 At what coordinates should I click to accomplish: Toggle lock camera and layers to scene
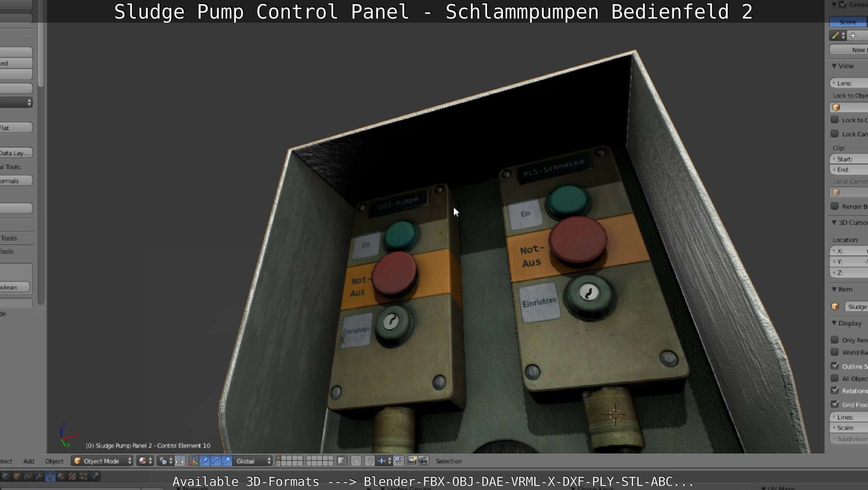(x=342, y=461)
